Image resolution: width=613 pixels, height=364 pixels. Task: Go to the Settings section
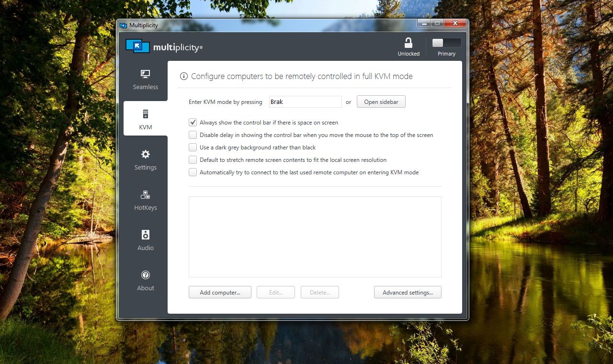point(146,160)
